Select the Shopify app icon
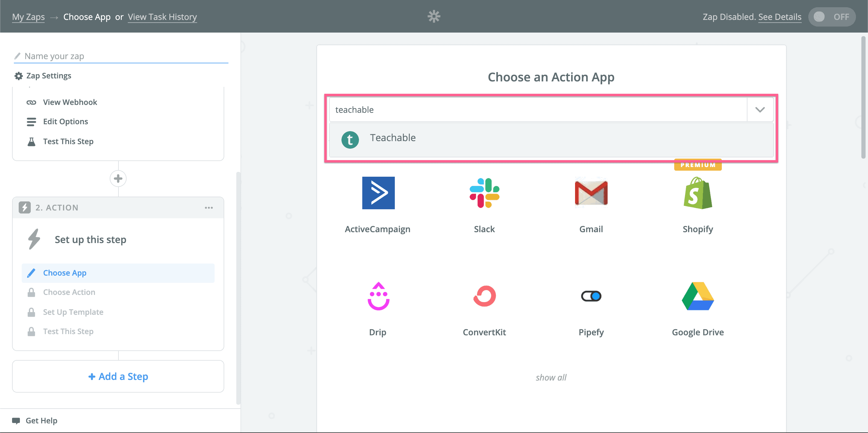 pos(697,193)
